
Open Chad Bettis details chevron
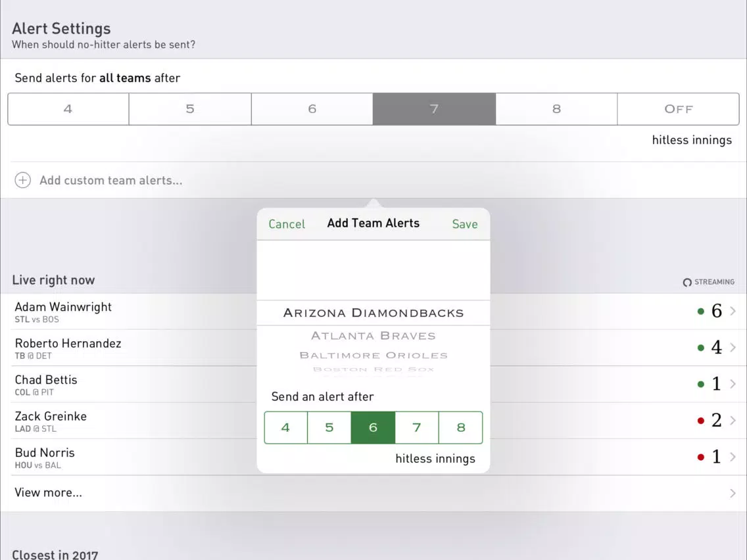point(733,384)
